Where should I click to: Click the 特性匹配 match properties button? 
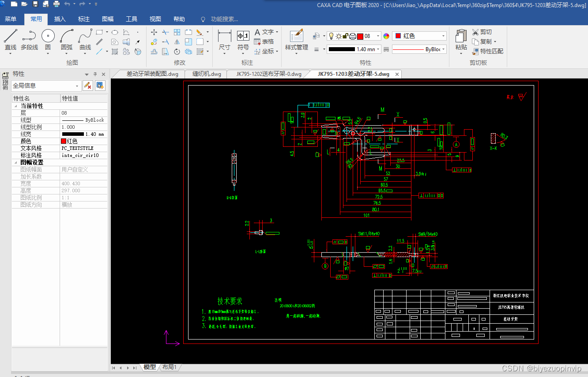[487, 51]
